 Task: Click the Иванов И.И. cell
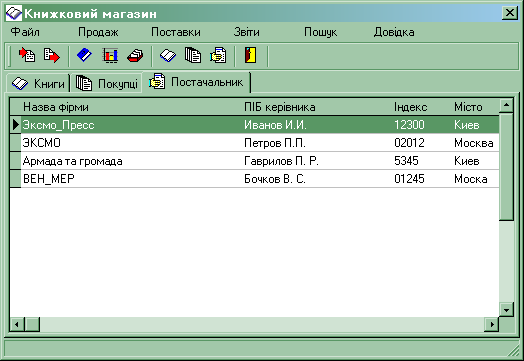point(317,125)
